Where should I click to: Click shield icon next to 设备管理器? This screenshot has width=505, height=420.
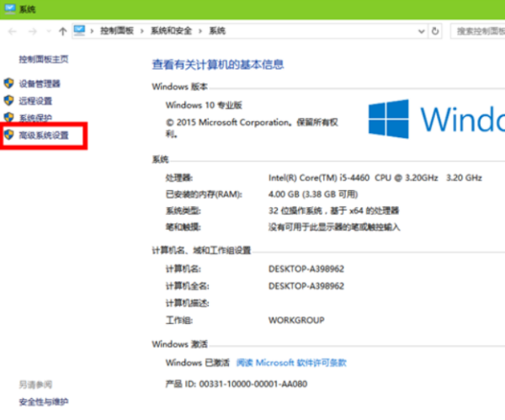click(x=8, y=83)
